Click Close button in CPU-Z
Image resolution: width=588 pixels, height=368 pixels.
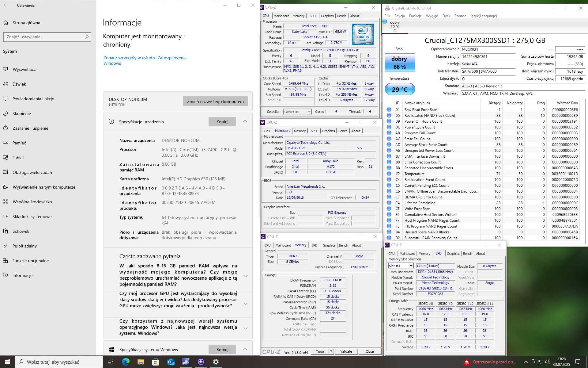tap(370, 351)
